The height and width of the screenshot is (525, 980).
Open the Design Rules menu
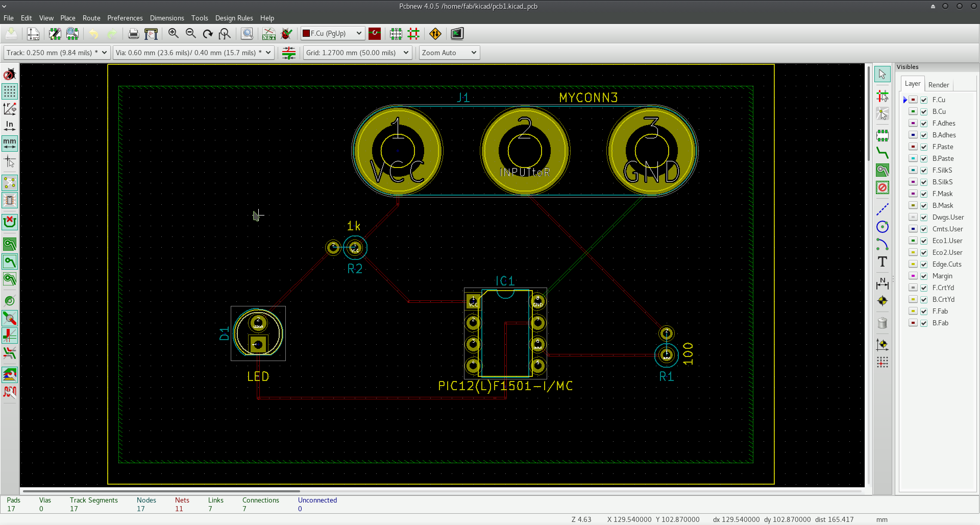pyautogui.click(x=234, y=18)
